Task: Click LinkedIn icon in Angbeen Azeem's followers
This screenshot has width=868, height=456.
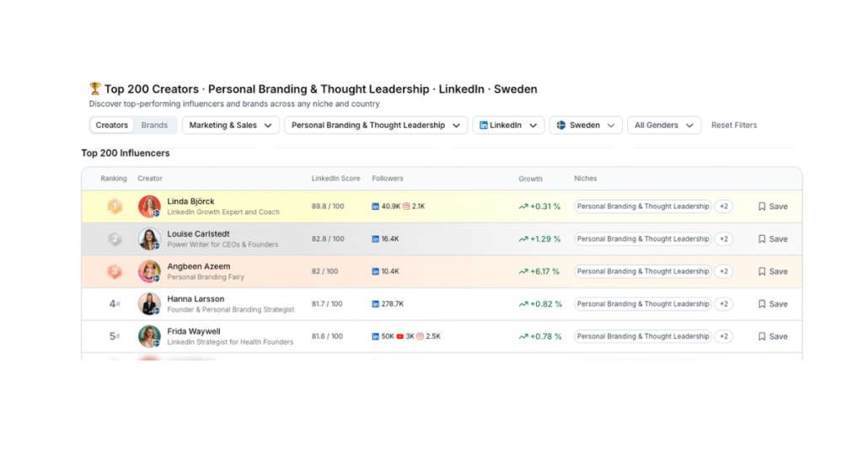Action: (x=375, y=271)
